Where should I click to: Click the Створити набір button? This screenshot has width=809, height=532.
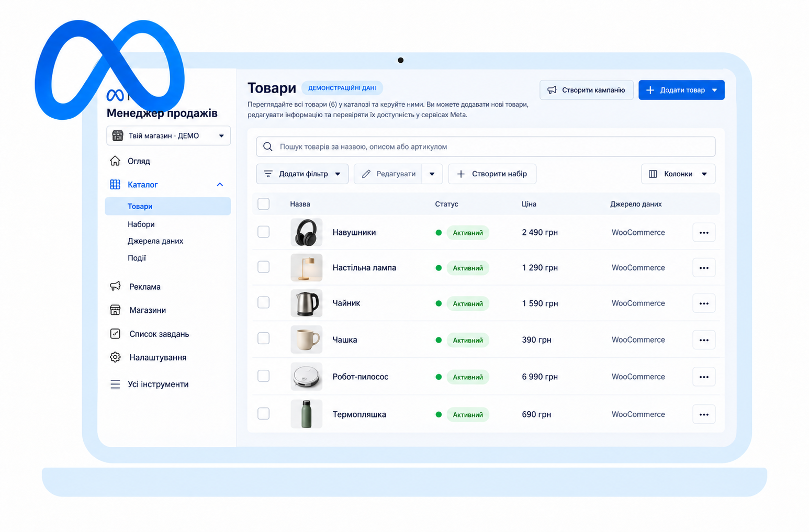492,174
